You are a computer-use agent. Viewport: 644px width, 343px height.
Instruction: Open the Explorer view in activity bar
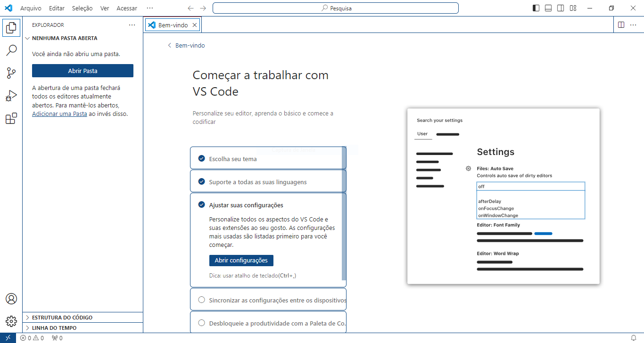point(11,28)
